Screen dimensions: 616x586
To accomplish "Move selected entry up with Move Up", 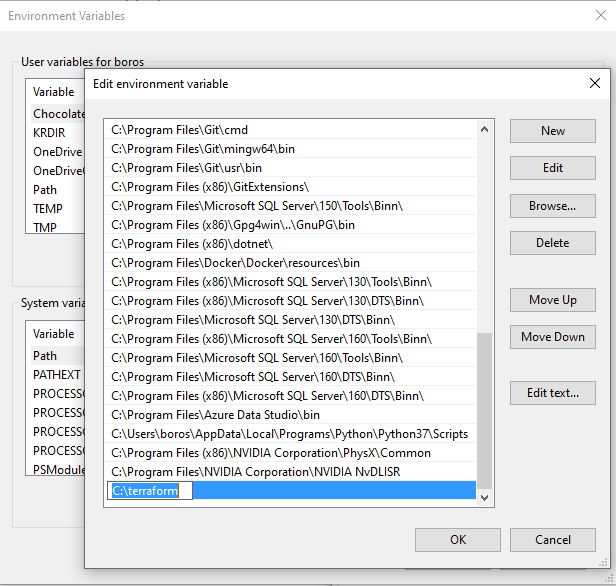I will coord(552,300).
